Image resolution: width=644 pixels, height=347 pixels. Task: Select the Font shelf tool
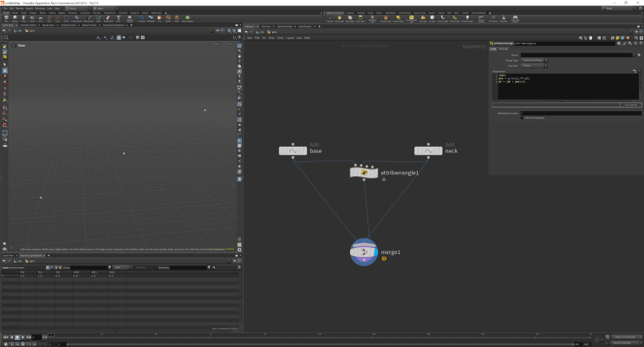point(119,17)
